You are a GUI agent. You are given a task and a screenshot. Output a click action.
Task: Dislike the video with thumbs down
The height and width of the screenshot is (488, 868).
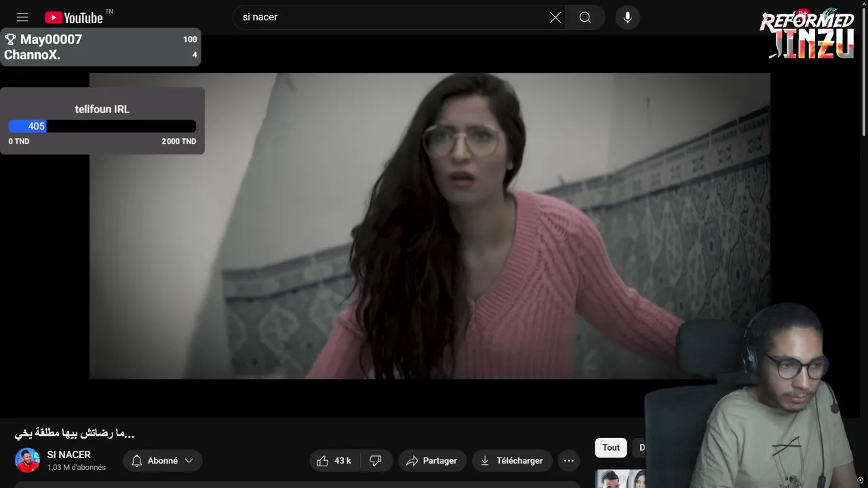[x=376, y=461]
